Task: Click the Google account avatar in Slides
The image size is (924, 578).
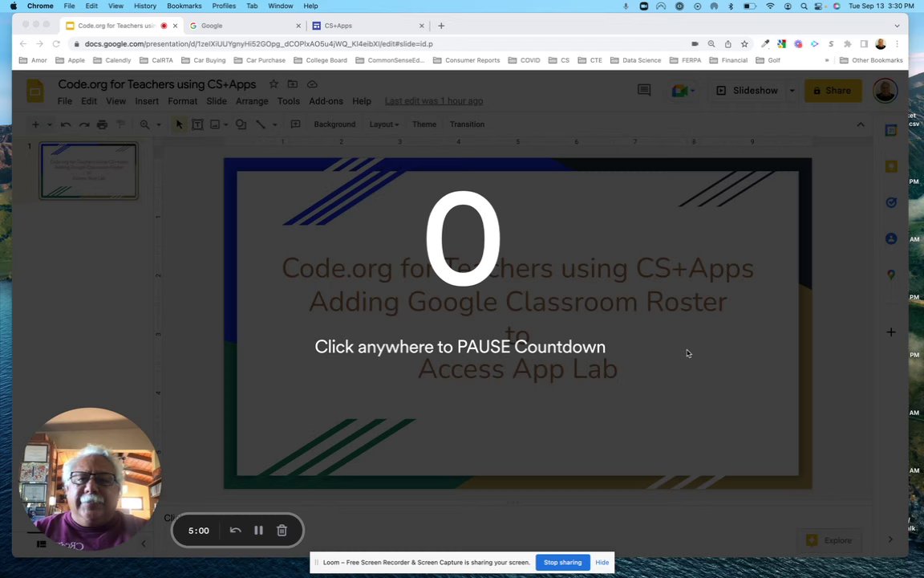Action: click(885, 91)
